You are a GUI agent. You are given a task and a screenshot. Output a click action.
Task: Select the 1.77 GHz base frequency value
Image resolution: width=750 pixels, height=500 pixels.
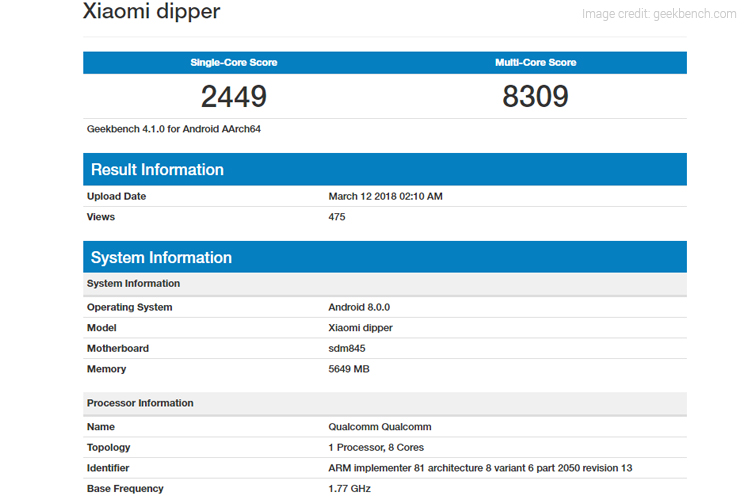point(350,488)
